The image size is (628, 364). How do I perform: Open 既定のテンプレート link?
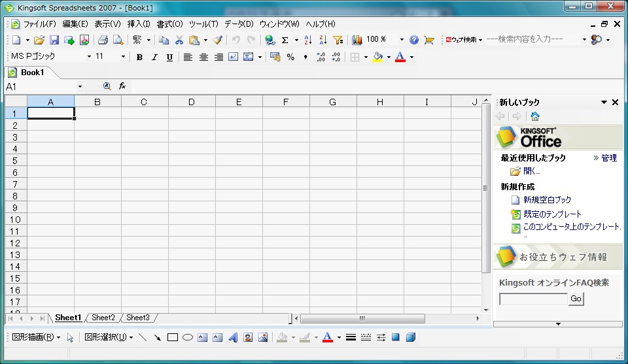(552, 214)
